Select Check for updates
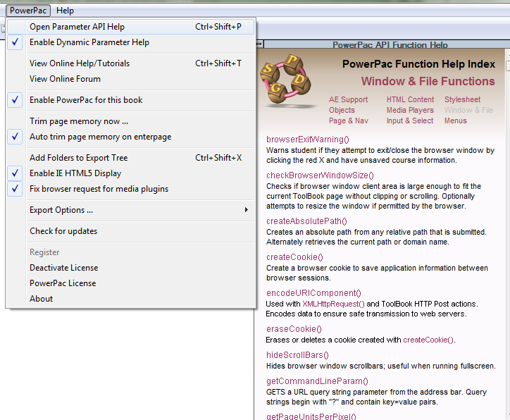 130,231
